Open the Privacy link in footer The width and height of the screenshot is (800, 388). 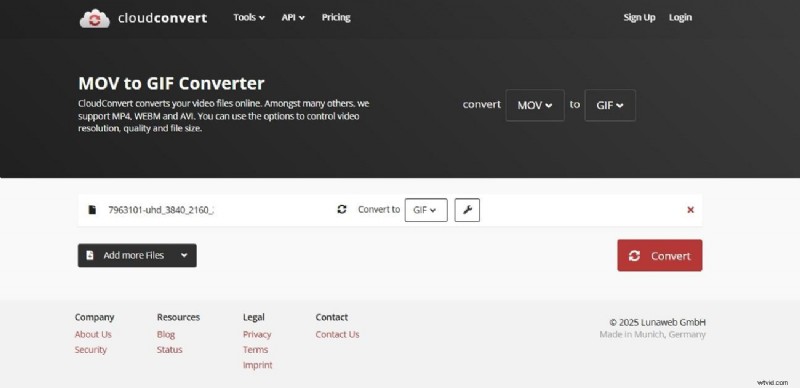[x=257, y=334]
